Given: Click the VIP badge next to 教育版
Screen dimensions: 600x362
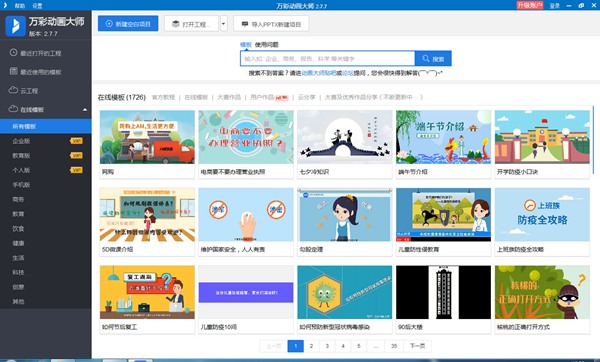Looking at the screenshot, I should 76,155.
